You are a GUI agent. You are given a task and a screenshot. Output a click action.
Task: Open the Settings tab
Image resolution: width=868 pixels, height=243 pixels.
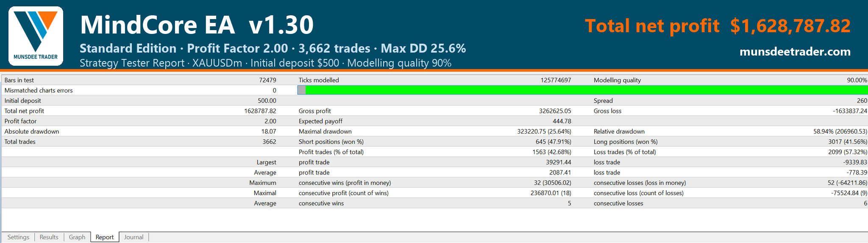[18, 237]
